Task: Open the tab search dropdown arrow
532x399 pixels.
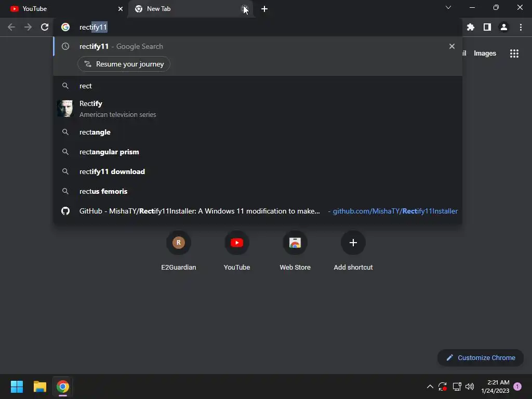Action: tap(448, 7)
